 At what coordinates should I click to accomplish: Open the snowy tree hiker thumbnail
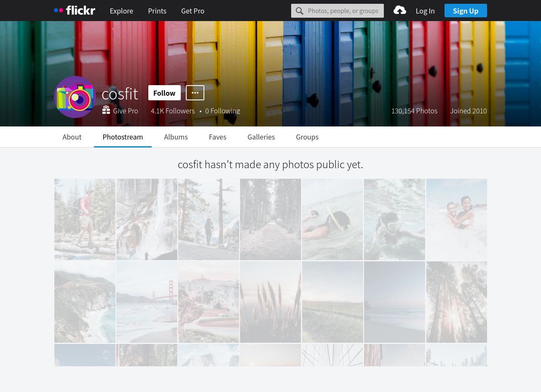(x=209, y=219)
